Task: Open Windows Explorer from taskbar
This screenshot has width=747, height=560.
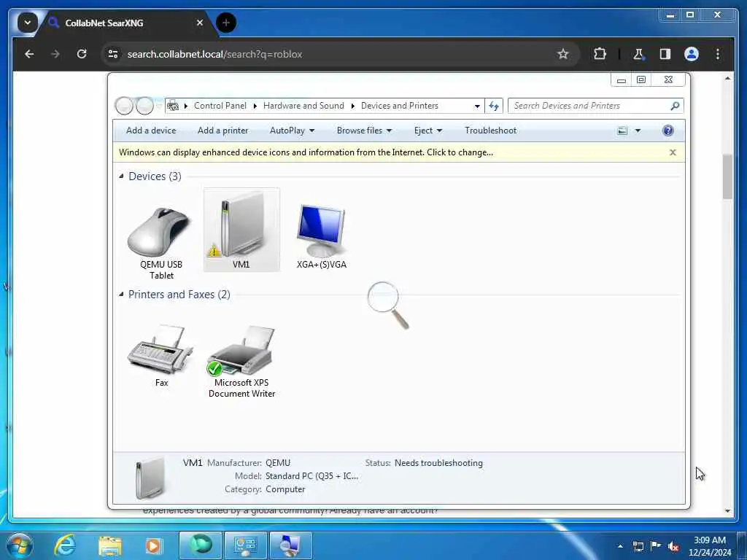Action: (110, 545)
